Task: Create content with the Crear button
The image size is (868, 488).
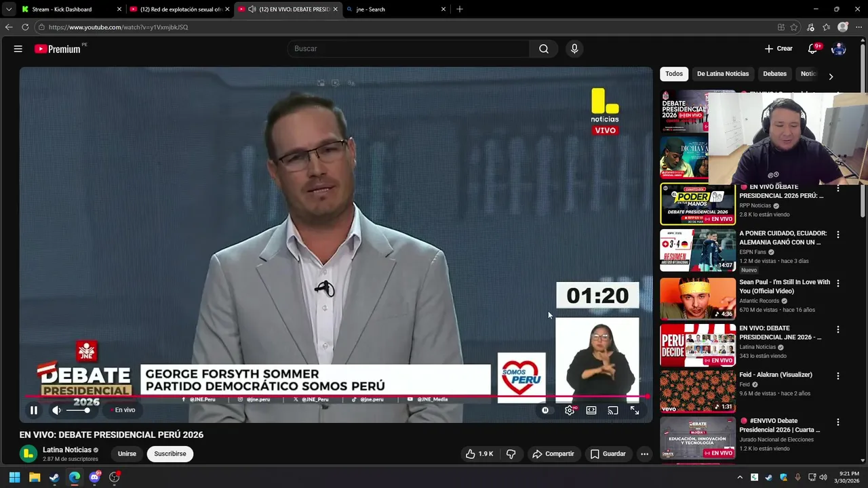Action: pyautogui.click(x=778, y=49)
